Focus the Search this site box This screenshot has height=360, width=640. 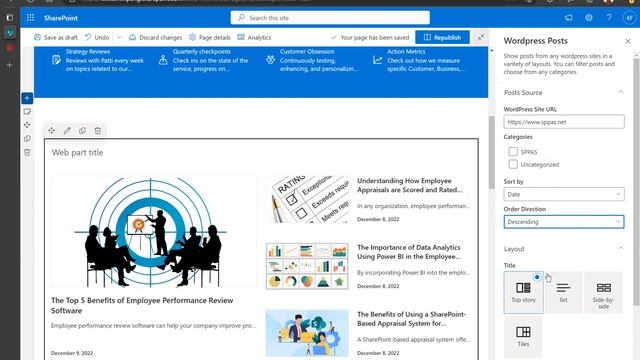pos(330,18)
